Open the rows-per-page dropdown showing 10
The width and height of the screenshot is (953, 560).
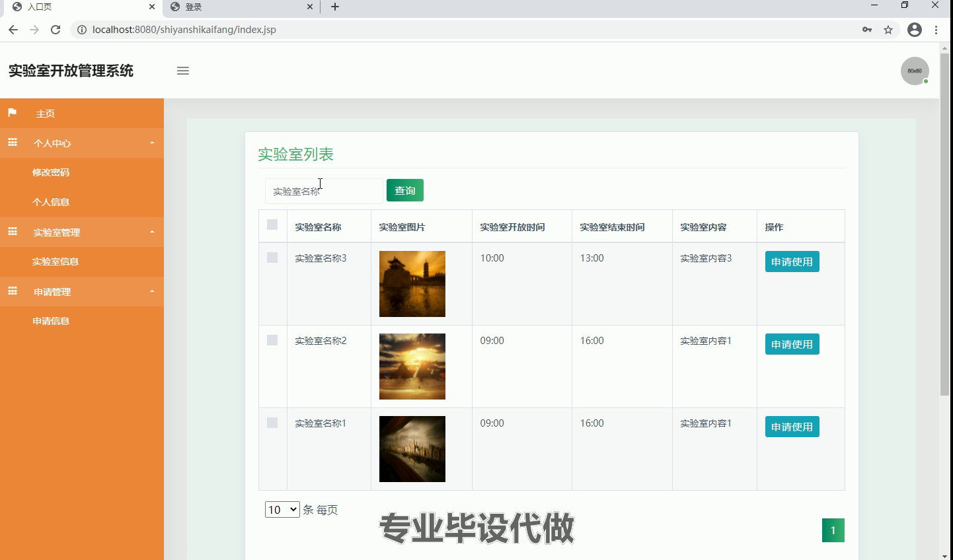coord(282,510)
